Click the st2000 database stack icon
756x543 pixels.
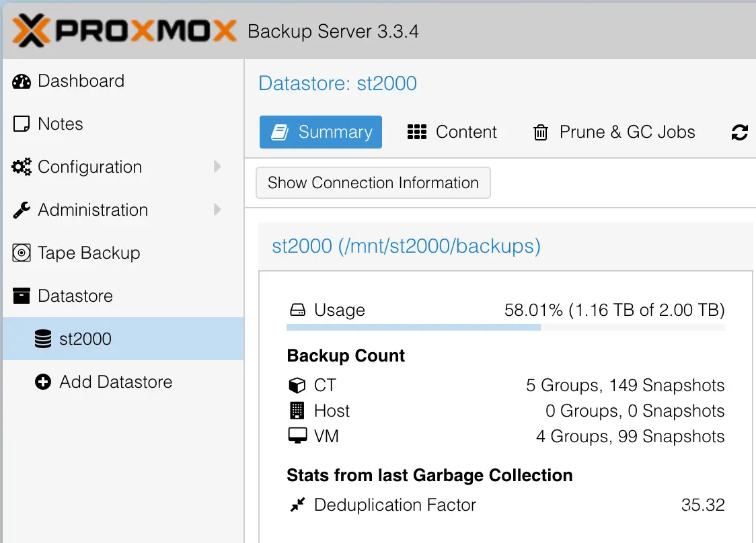click(x=43, y=339)
